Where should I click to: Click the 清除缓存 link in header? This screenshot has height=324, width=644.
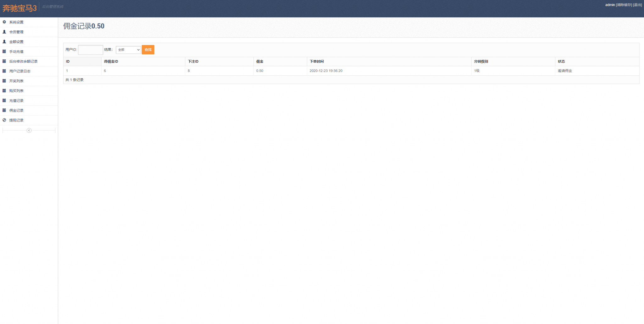tap(624, 5)
